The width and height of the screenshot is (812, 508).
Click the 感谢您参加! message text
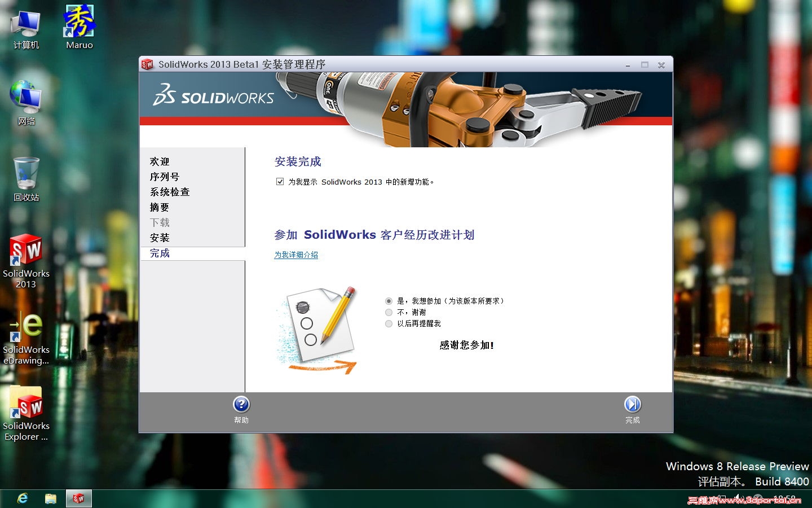click(x=467, y=345)
